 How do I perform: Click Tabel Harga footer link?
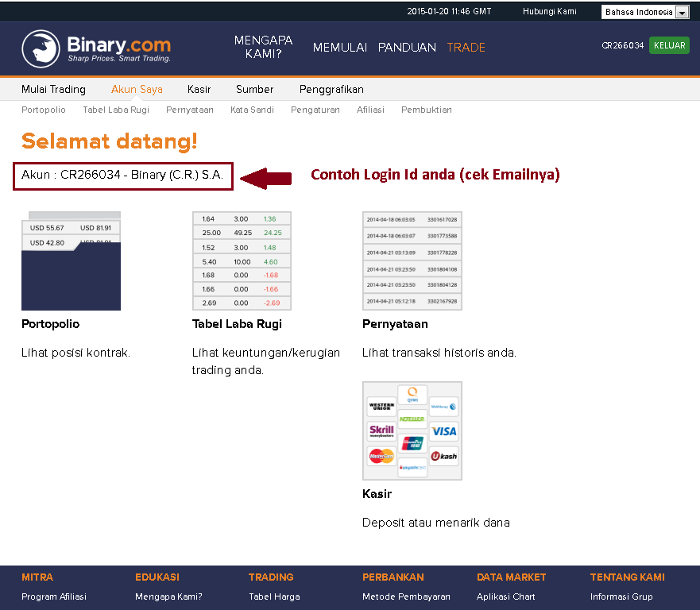click(x=274, y=596)
